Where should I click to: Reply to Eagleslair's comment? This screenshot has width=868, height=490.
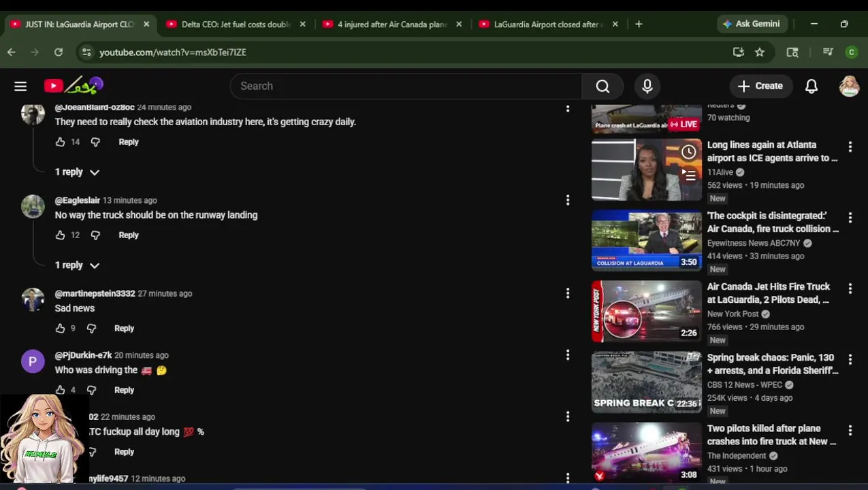coord(129,235)
